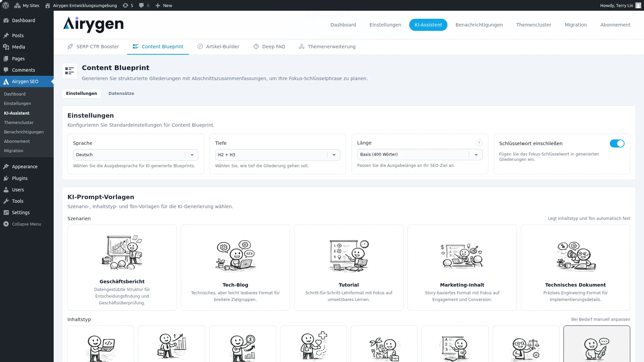Screen dimensions: 644x362
Task: Open Comments in the WordPress sidebar
Action: click(27, 70)
